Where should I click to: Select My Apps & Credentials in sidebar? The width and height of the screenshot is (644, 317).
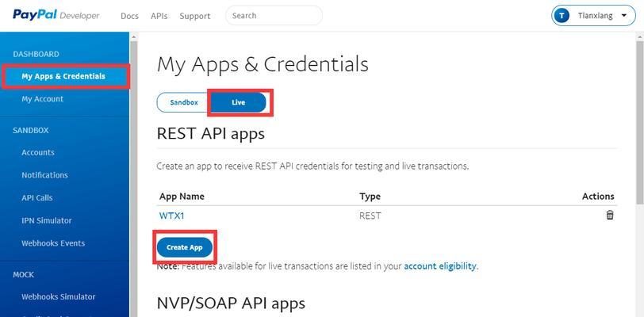(63, 76)
